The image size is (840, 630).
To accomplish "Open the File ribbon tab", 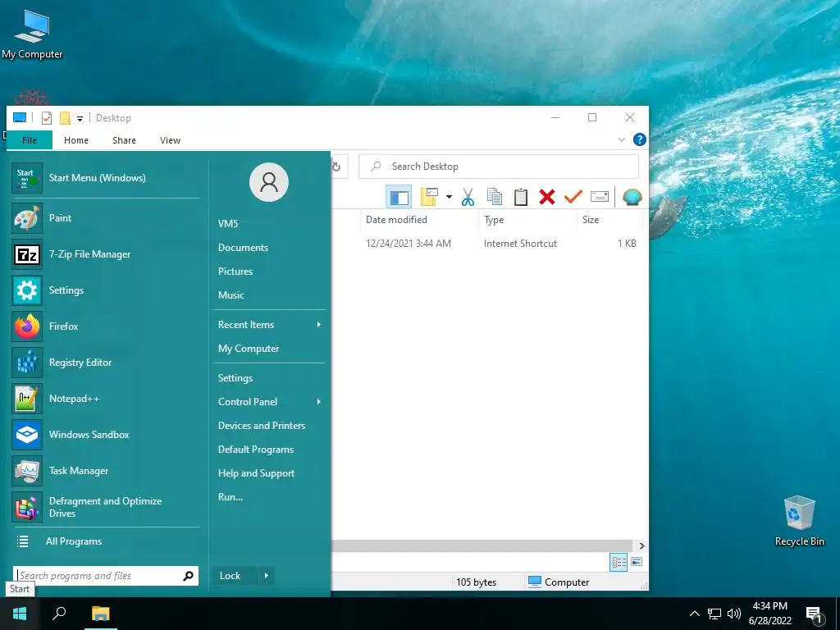I will (30, 140).
